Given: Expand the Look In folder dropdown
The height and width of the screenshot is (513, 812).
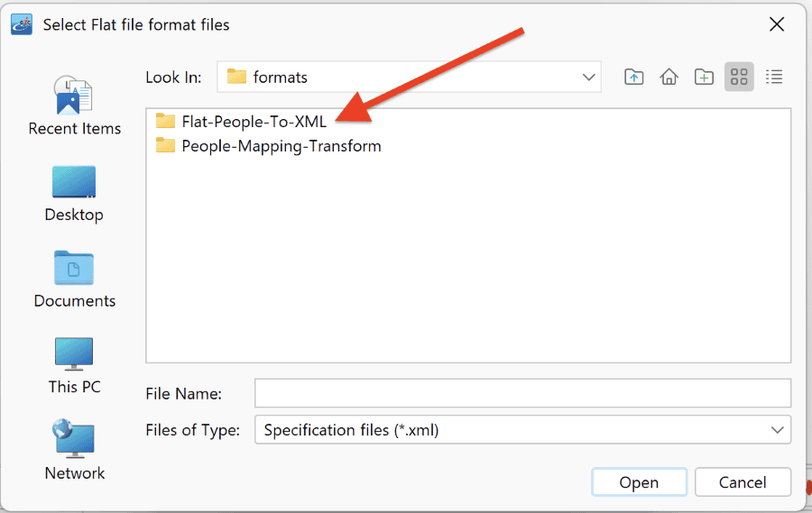Looking at the screenshot, I should pos(588,78).
